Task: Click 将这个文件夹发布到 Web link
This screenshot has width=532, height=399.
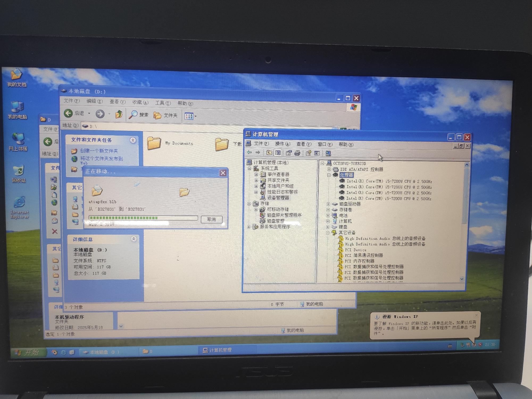Action: pyautogui.click(x=101, y=160)
